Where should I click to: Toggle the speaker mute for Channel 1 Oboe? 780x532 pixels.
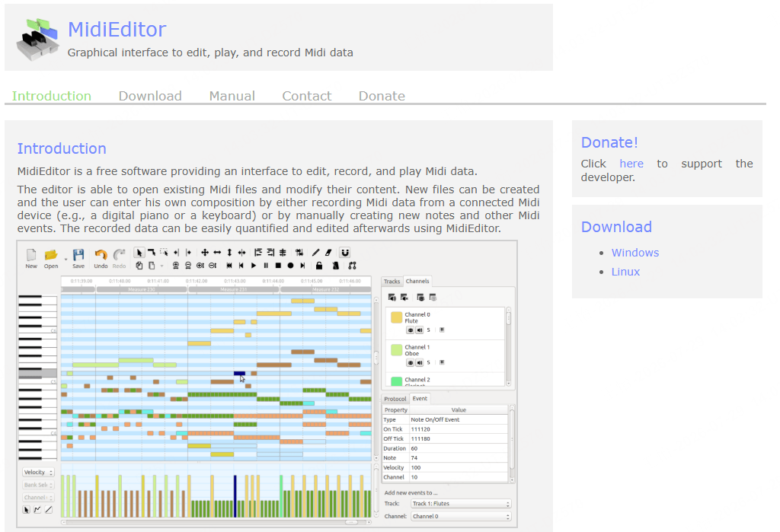coord(420,362)
